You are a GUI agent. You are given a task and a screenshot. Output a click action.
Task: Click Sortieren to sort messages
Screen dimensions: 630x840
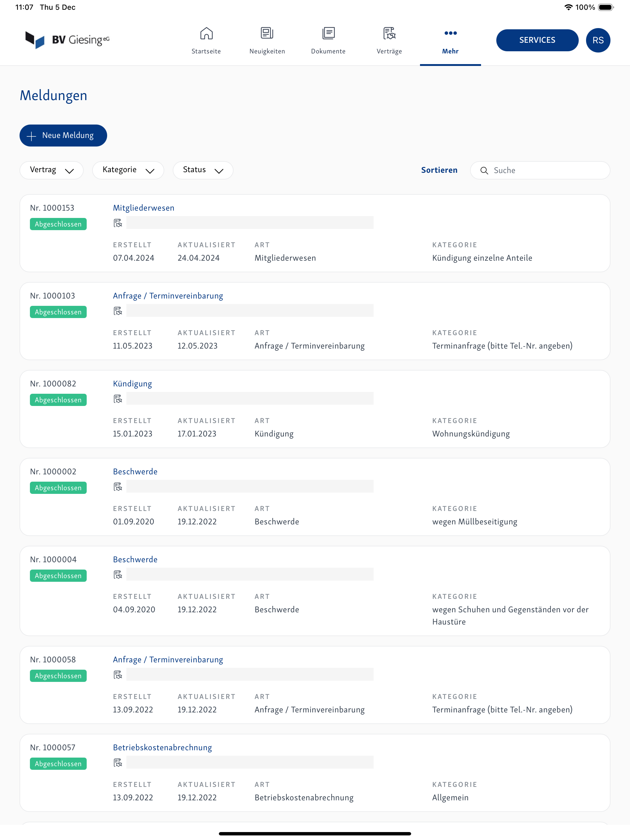point(439,170)
